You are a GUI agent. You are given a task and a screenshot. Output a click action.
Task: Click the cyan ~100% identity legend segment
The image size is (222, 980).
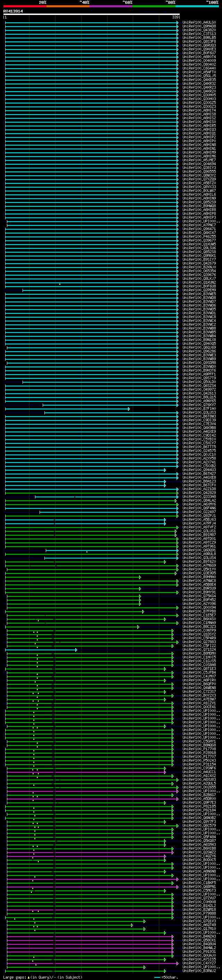197,6
